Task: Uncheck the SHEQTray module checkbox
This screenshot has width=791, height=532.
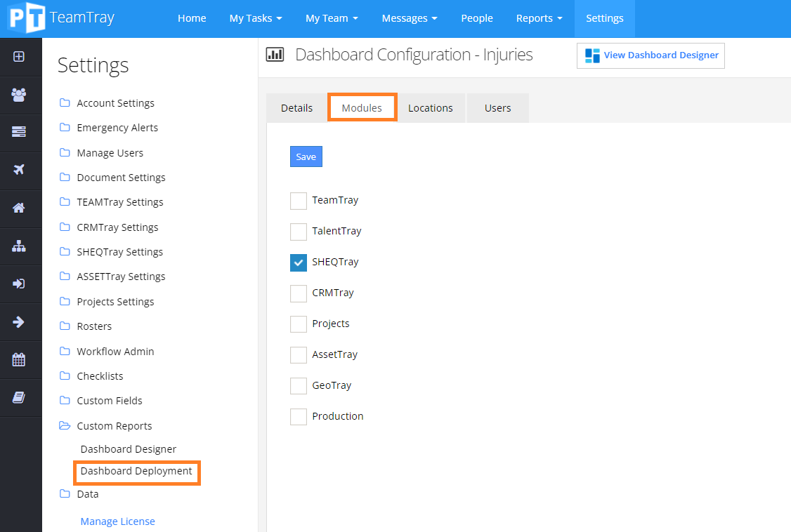Action: (x=298, y=262)
